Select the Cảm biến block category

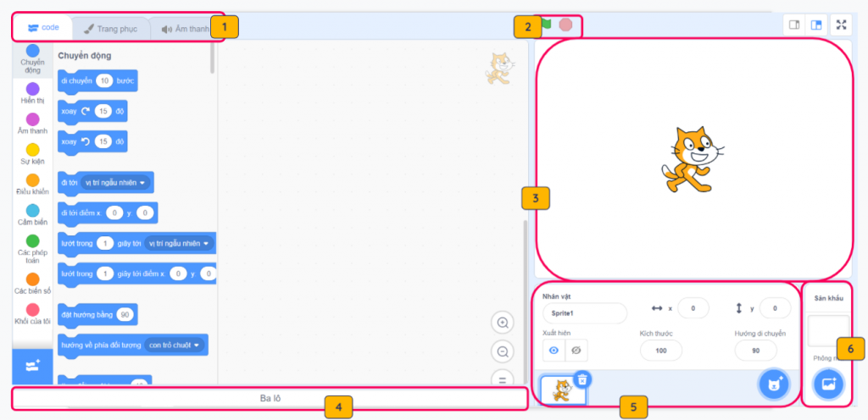coord(33,216)
